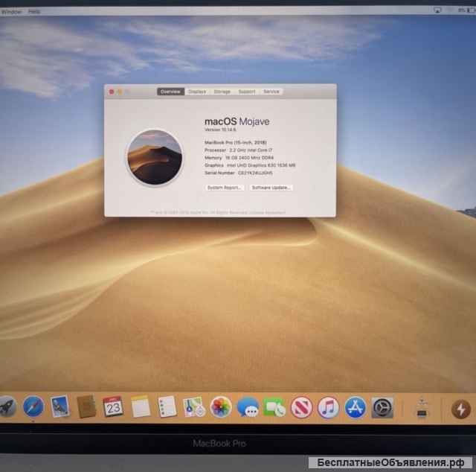
Task: Open the Help menu in menu bar
Action: (34, 12)
